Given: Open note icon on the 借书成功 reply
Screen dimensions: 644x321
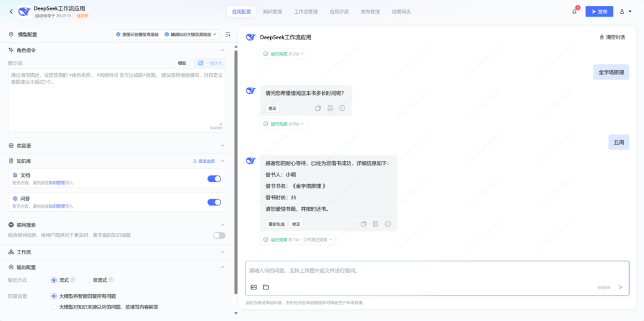Looking at the screenshot, I should [376, 224].
